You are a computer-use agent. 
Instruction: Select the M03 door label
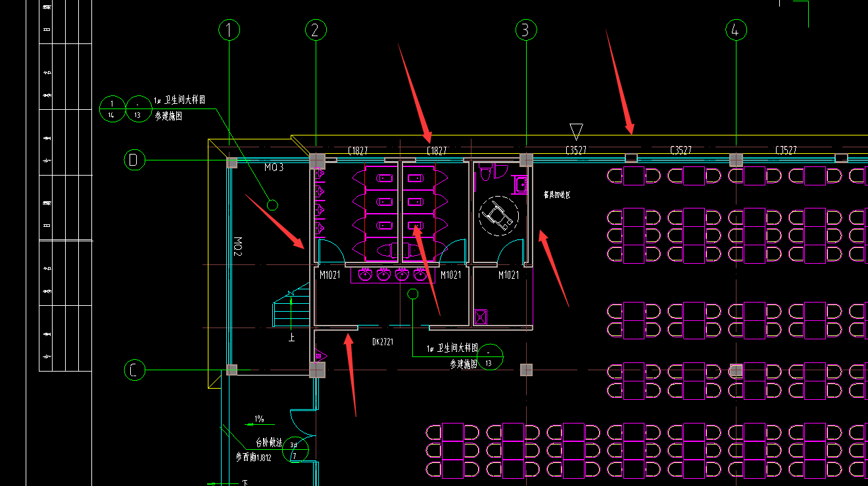(x=274, y=168)
